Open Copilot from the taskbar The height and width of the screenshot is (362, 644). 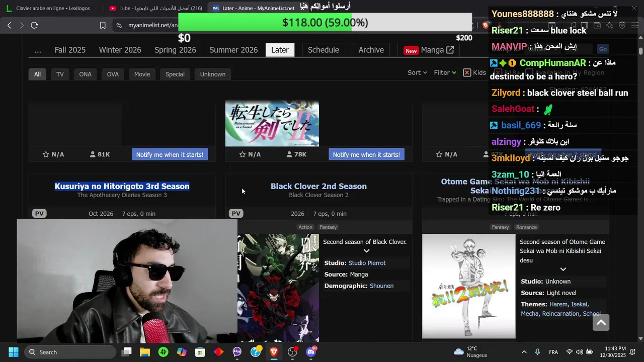182,352
